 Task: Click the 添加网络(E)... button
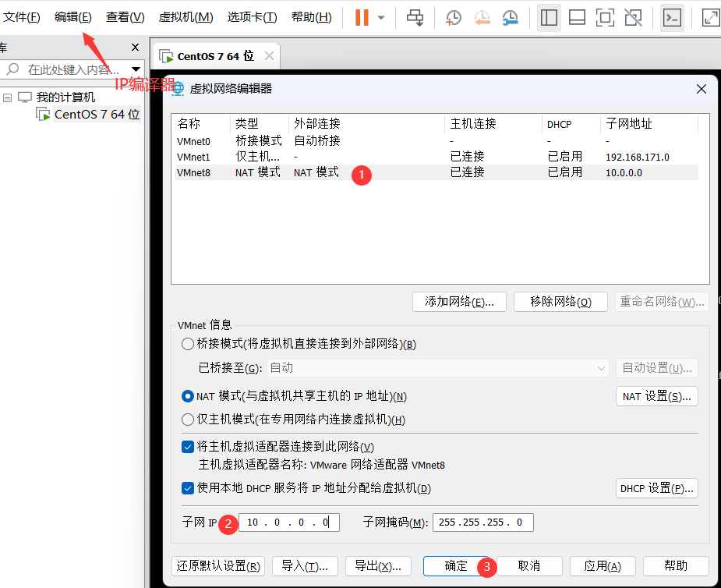459,302
